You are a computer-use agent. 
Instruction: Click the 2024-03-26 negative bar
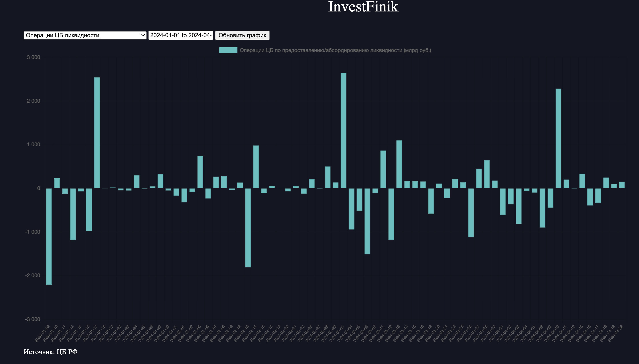[x=471, y=212]
